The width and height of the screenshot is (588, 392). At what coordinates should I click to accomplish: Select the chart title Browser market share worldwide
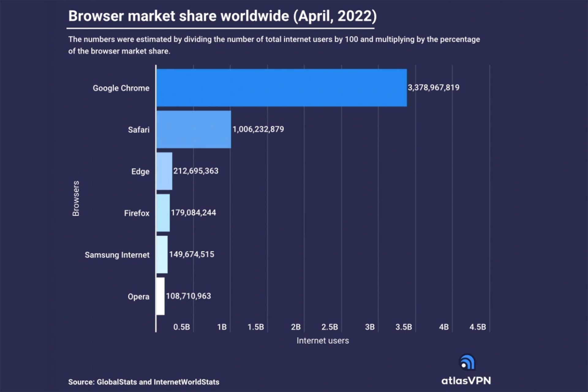point(222,16)
